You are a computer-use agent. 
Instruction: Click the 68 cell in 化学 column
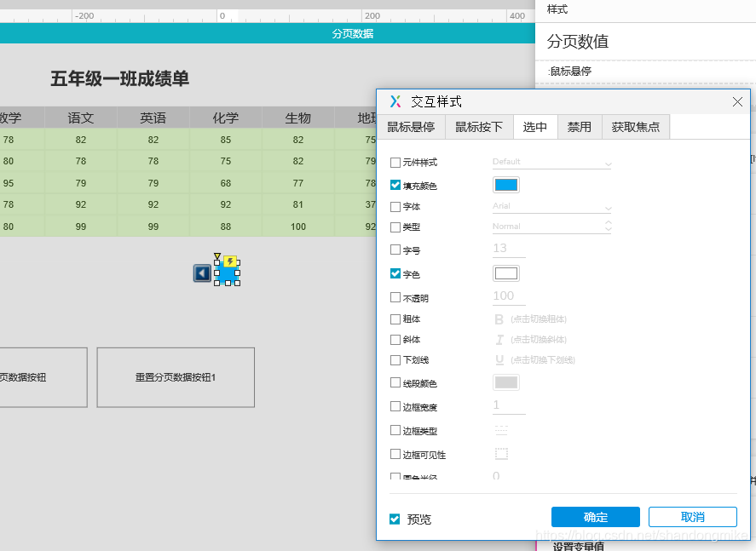click(226, 183)
